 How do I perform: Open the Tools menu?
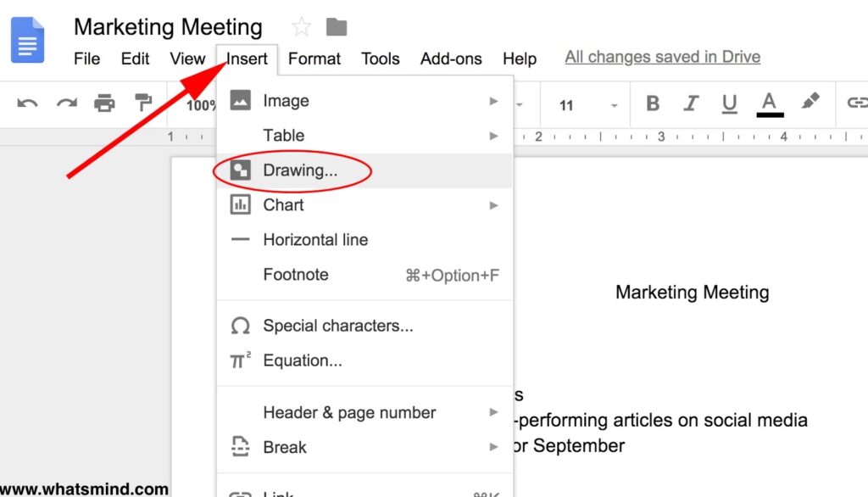pos(381,59)
